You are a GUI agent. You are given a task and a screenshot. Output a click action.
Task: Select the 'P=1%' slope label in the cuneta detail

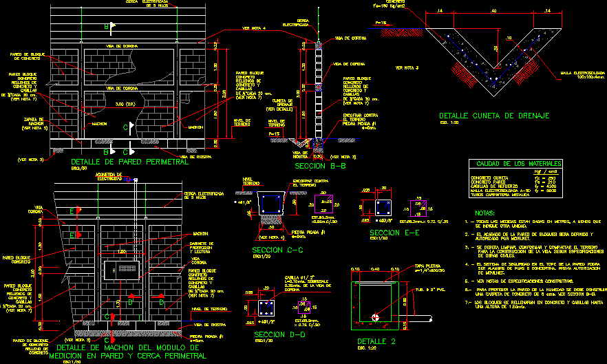point(381,23)
